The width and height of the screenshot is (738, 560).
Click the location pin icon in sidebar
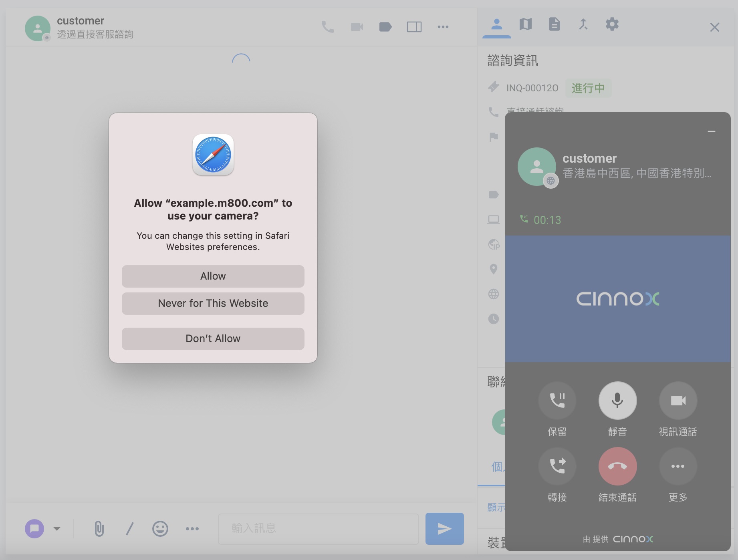pos(494,269)
